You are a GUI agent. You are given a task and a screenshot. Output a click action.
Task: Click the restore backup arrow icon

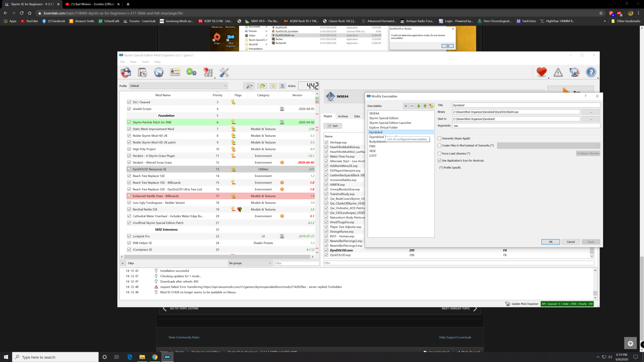pyautogui.click(x=273, y=86)
